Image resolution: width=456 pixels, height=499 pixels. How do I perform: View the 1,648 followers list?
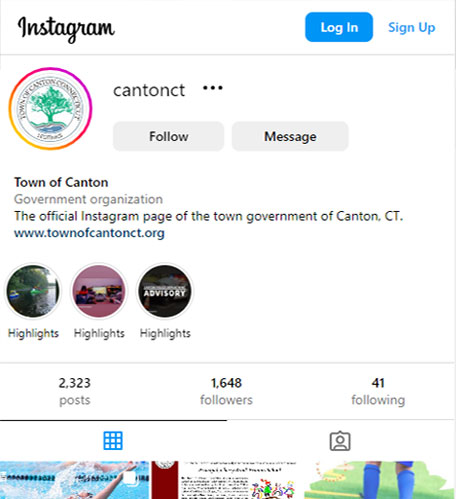[226, 391]
